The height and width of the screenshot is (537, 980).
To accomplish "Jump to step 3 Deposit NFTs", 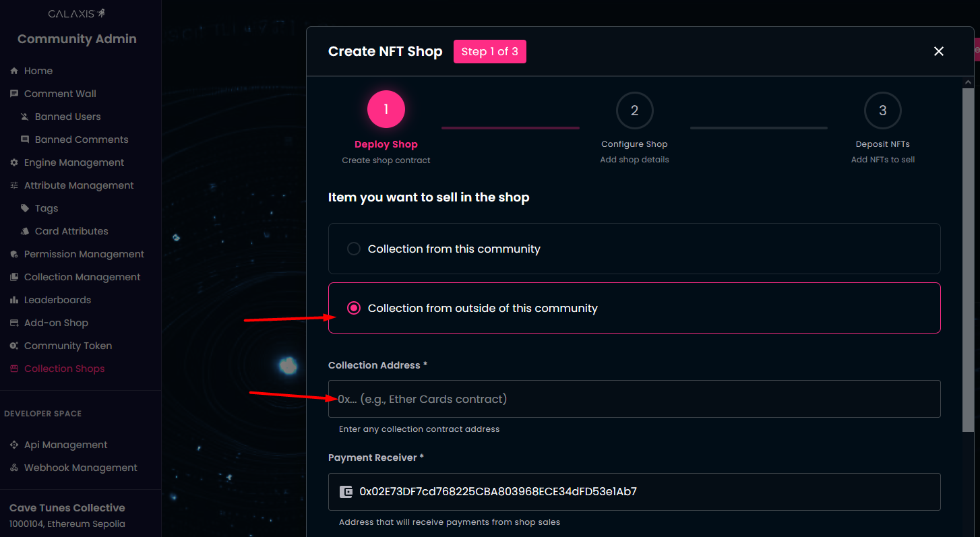I will click(882, 110).
